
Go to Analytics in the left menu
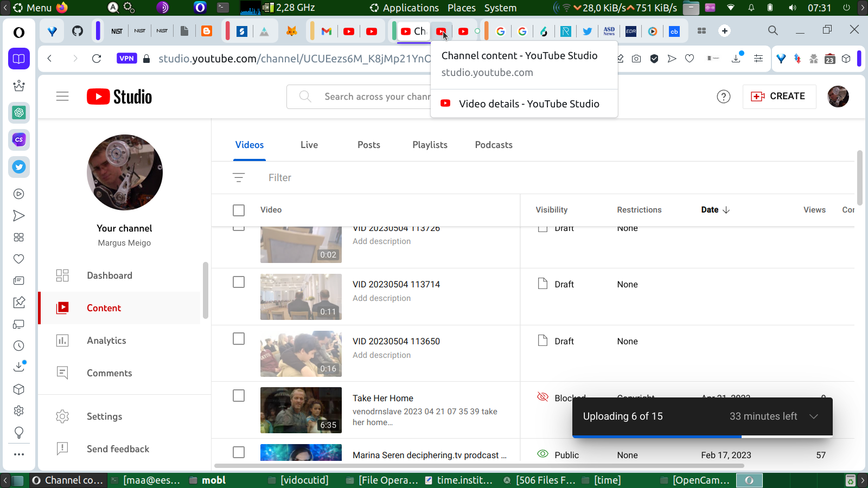click(x=106, y=341)
